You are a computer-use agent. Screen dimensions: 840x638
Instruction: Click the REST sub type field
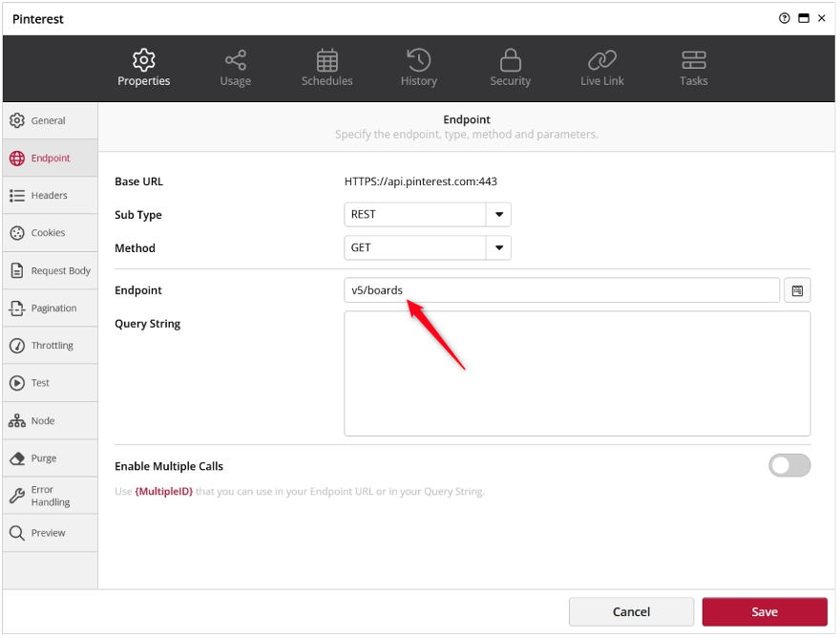[x=416, y=215]
